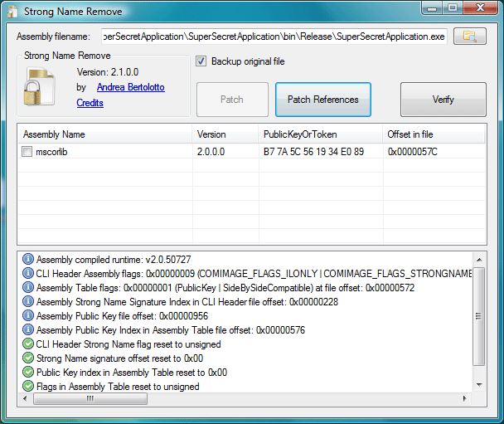Click the disabled Patch button
The width and height of the screenshot is (504, 424).
[x=232, y=100]
